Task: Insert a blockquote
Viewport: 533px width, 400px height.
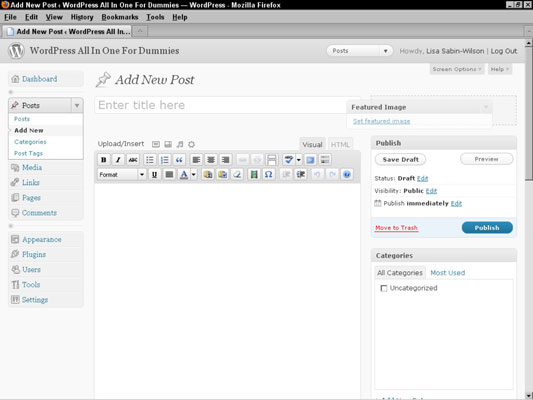Action: click(x=179, y=160)
